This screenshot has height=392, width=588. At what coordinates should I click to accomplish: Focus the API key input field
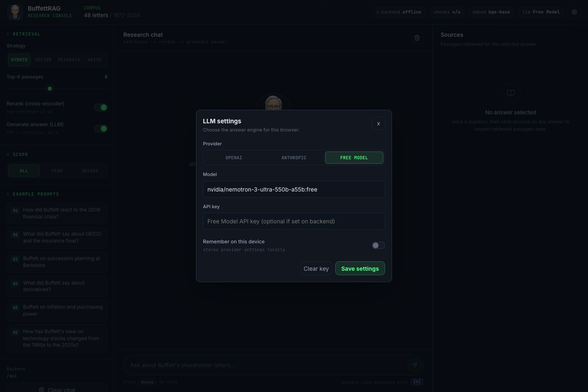[x=294, y=221]
